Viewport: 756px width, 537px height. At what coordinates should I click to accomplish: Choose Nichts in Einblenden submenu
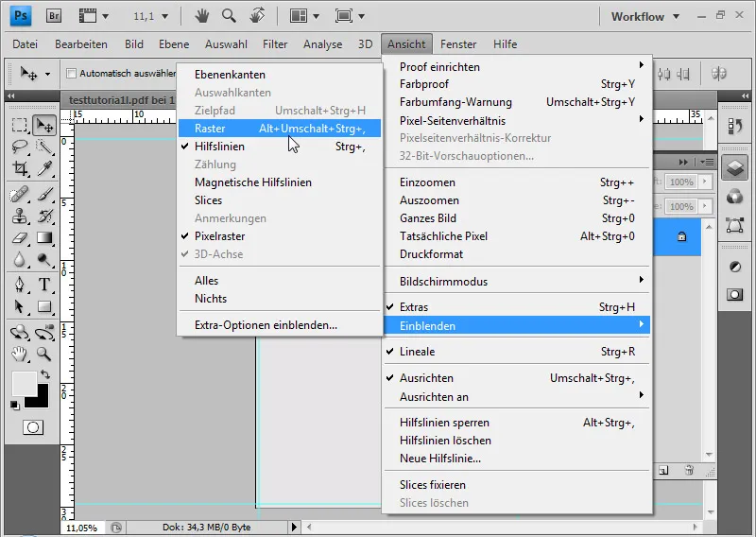coord(280,298)
